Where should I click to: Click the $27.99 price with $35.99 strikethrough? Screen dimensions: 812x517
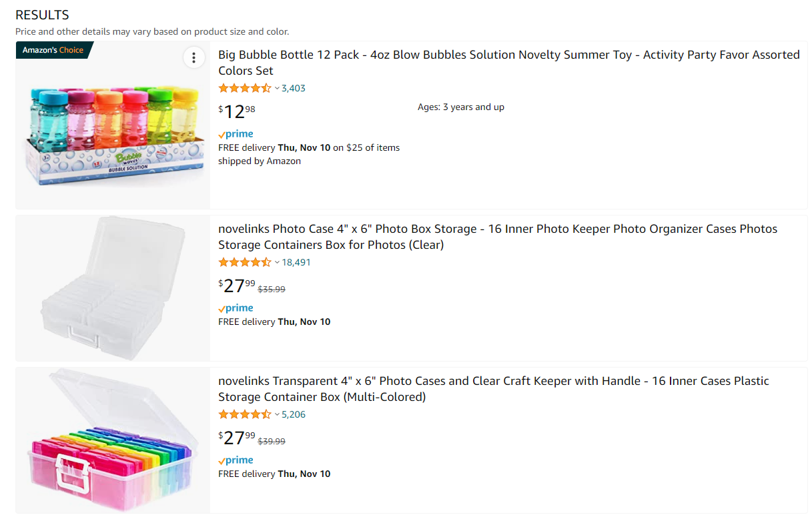237,286
